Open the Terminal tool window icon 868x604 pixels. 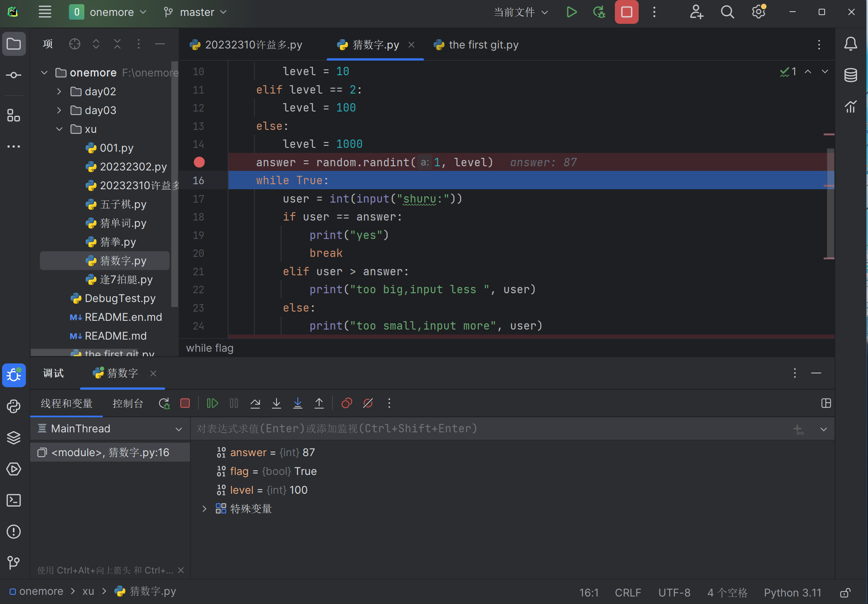14,500
